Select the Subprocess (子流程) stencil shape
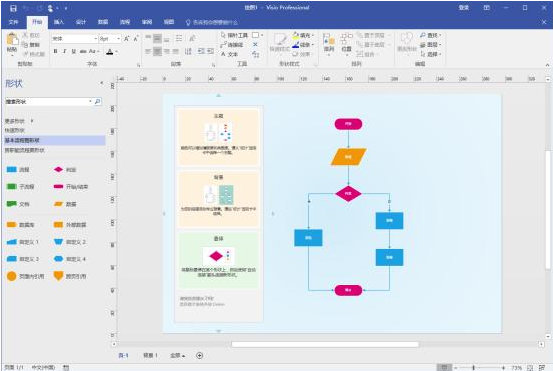 pos(20,186)
